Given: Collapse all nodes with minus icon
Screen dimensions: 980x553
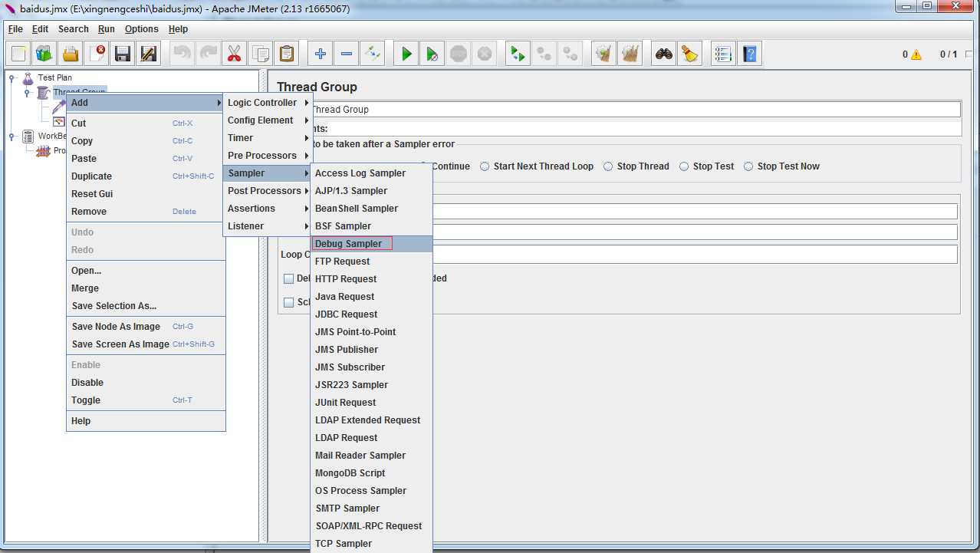Looking at the screenshot, I should coord(347,54).
